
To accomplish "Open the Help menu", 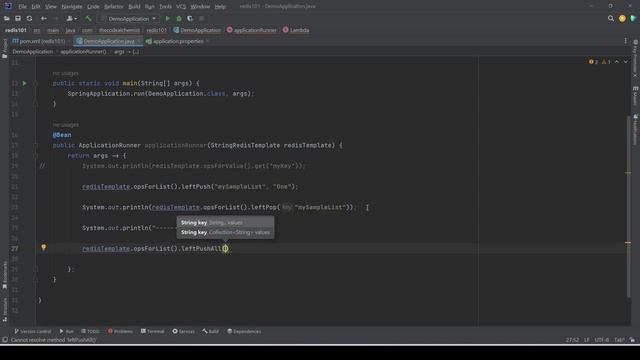I will click(x=220, y=7).
